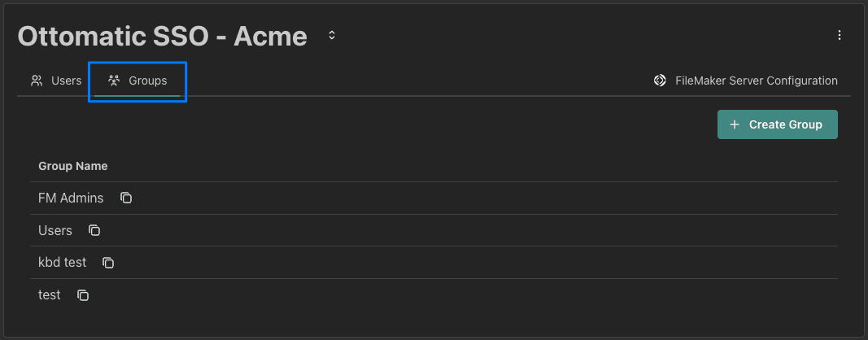Viewport: 868px width, 340px height.
Task: Click the Group Name column header
Action: point(73,166)
